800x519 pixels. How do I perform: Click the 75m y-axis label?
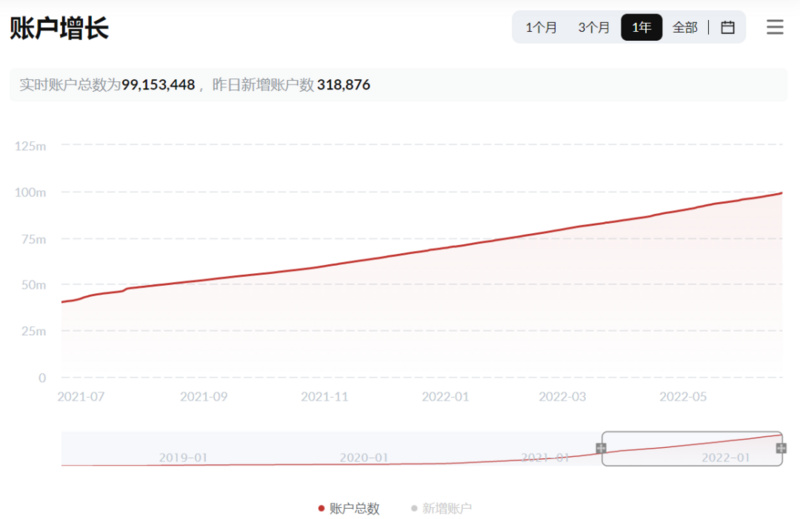pos(34,239)
